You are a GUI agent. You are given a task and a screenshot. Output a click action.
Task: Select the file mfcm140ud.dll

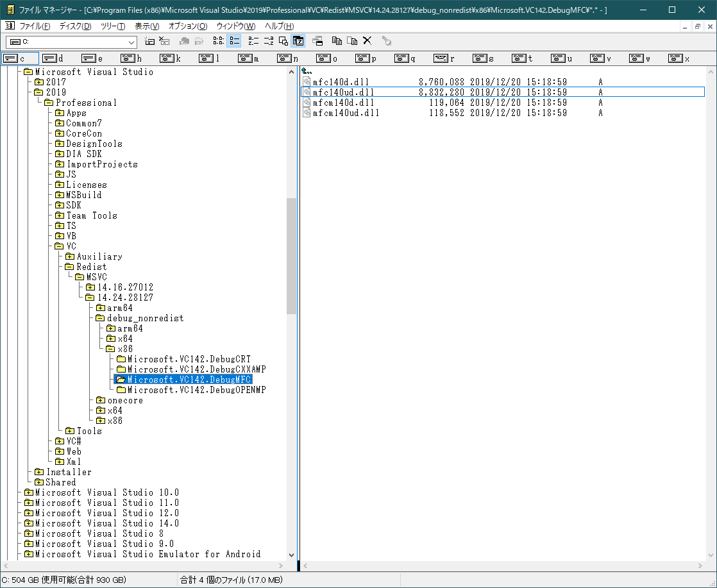point(346,113)
